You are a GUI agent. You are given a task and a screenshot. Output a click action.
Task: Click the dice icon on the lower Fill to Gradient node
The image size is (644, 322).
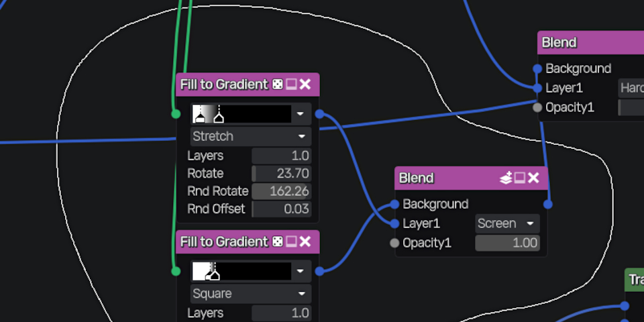coord(277,241)
